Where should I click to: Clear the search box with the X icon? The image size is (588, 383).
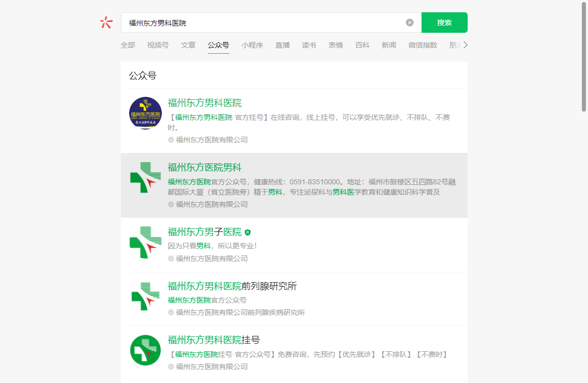tap(410, 23)
